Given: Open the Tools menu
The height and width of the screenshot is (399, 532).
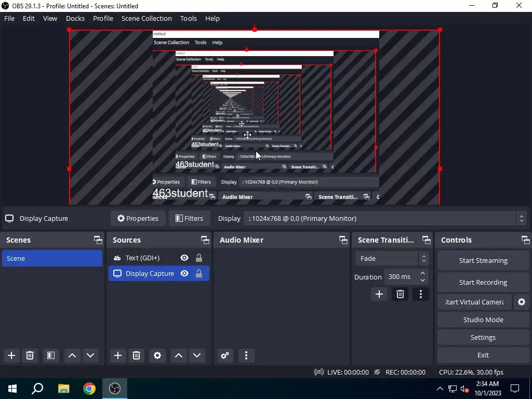Looking at the screenshot, I should click(x=188, y=18).
